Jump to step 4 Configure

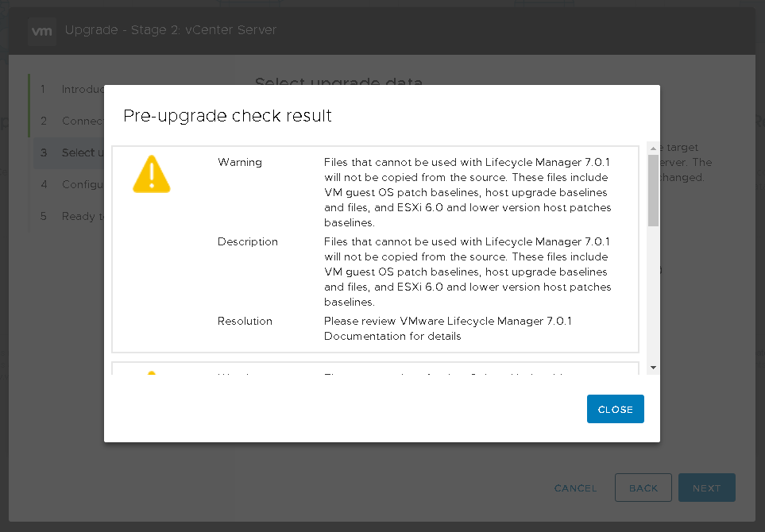(x=71, y=184)
